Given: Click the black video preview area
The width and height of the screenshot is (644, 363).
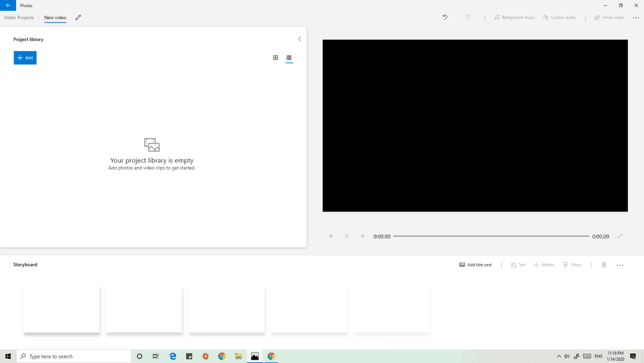Looking at the screenshot, I should (x=475, y=126).
